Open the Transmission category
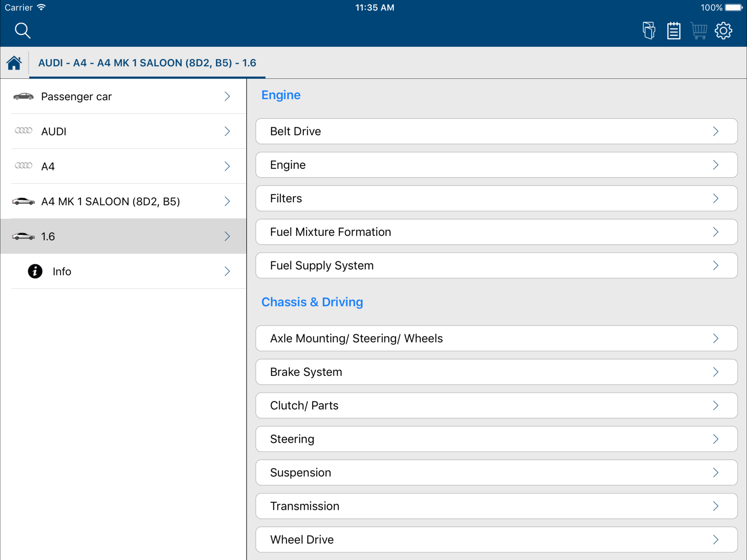 coord(497,506)
